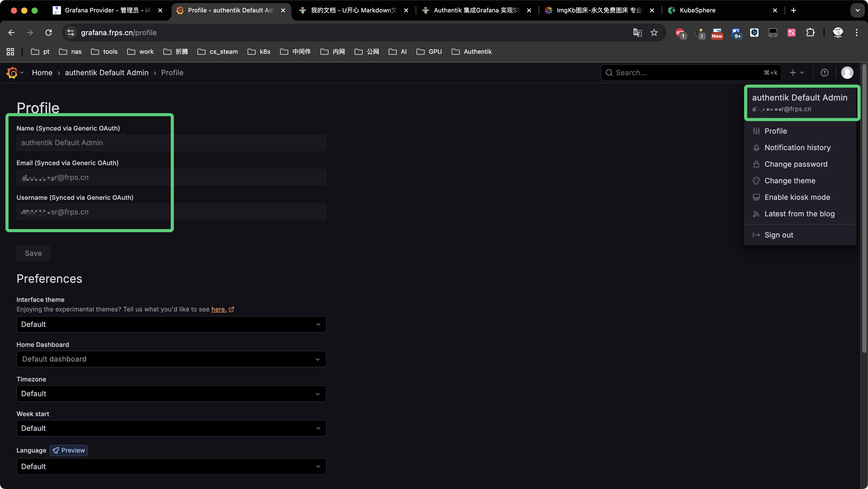This screenshot has width=868, height=489.
Task: Switch to the KubeSphere browser tab
Action: tap(698, 10)
